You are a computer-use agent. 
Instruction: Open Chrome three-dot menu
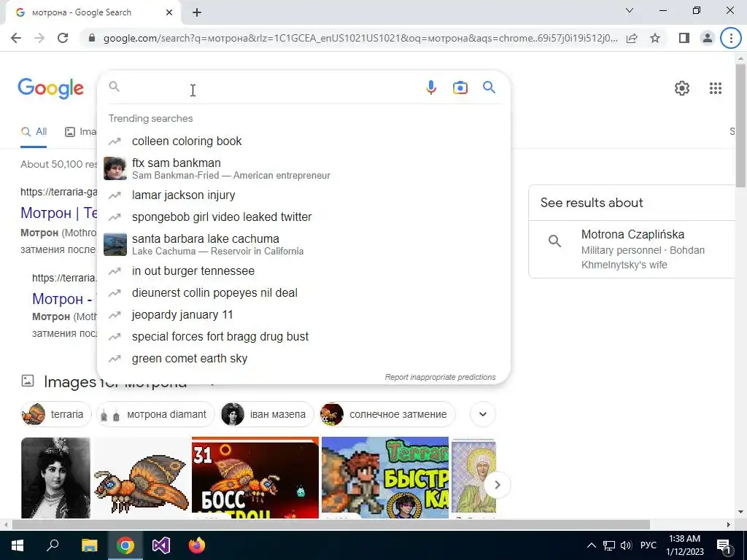(x=731, y=38)
